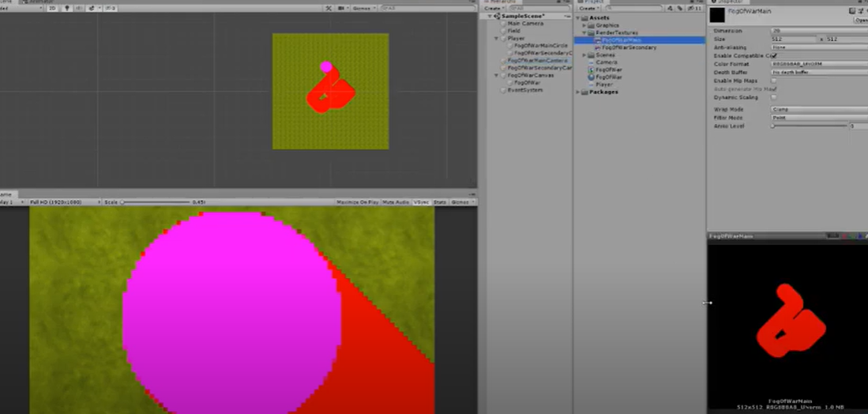Image resolution: width=868 pixels, height=414 pixels.
Task: Open the Filter Mode dropdown
Action: (819, 118)
